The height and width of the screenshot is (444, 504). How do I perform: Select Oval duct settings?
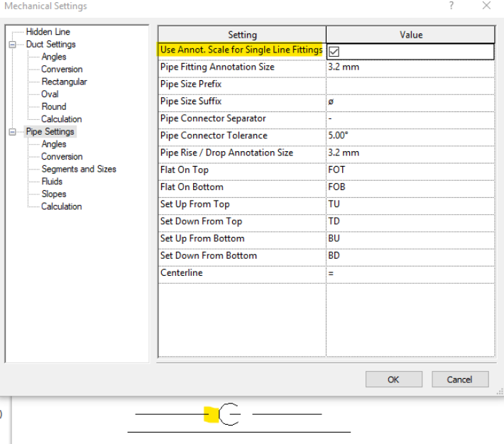[50, 94]
